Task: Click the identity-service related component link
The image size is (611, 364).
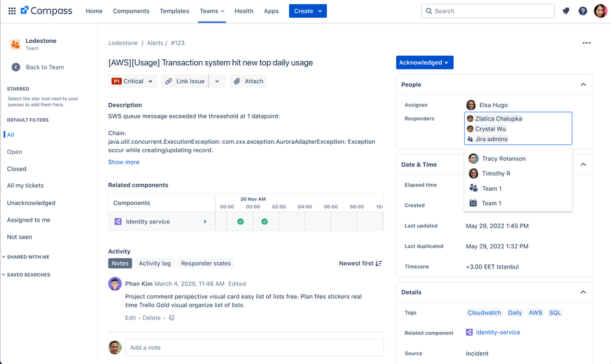Action: click(498, 332)
